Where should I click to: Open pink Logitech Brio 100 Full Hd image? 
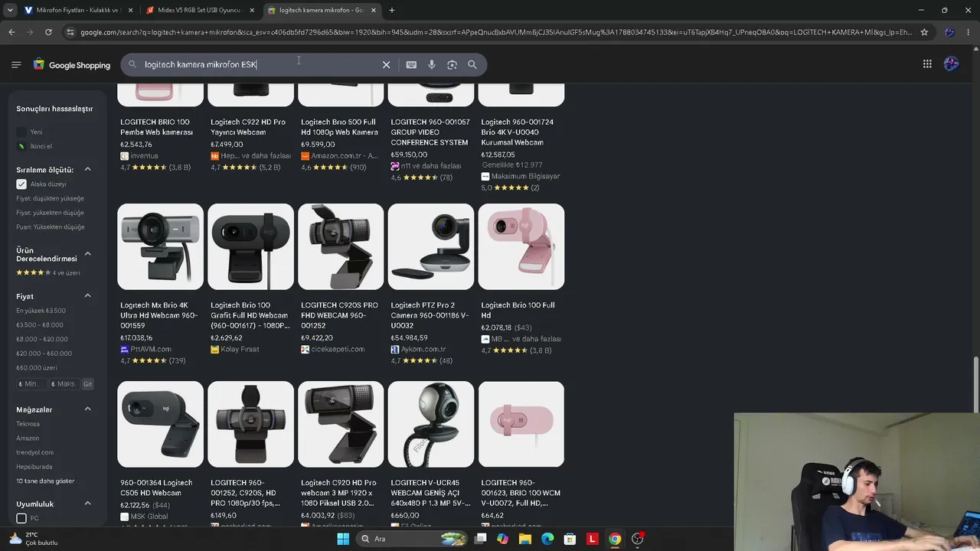pyautogui.click(x=521, y=246)
